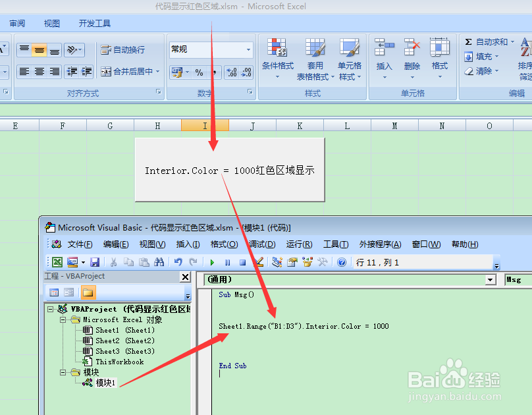Run the macro using the green Run arrow
This screenshot has height=415, width=532.
(x=213, y=262)
